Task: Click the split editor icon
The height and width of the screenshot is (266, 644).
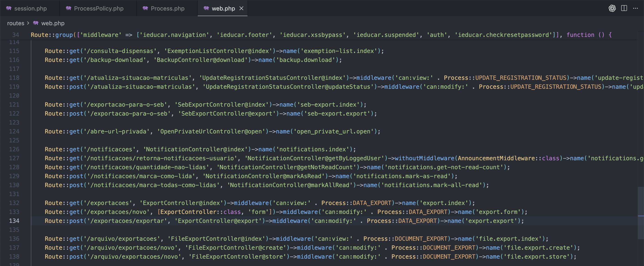Action: pos(624,8)
